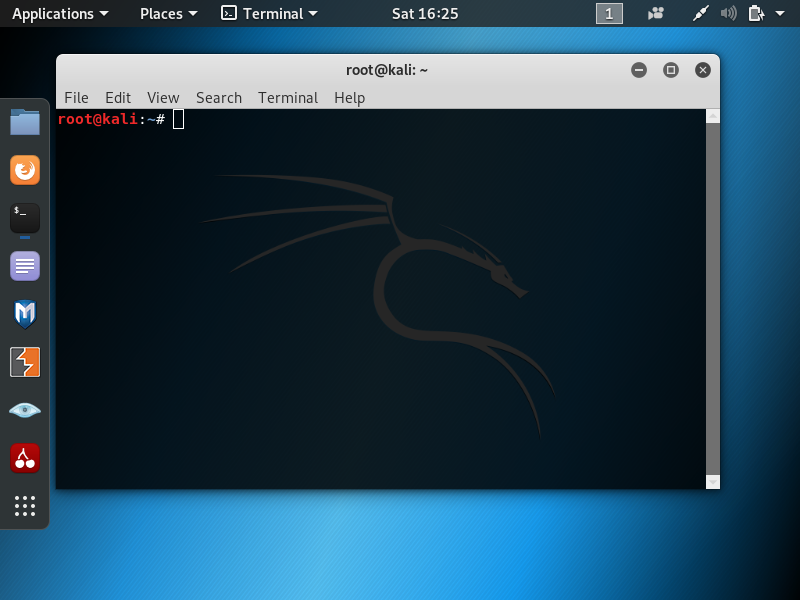Open the Terminal app menu in the top bar
The width and height of the screenshot is (800, 600).
tap(269, 14)
